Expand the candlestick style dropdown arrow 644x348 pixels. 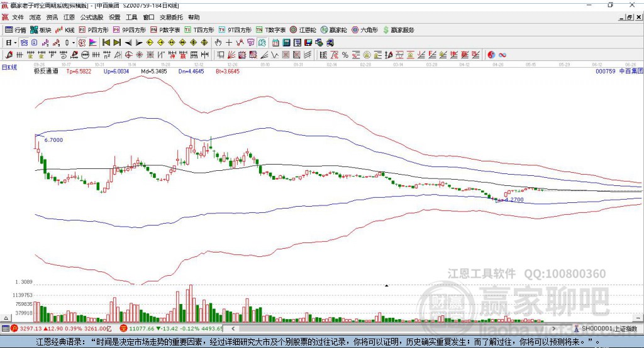[74, 43]
